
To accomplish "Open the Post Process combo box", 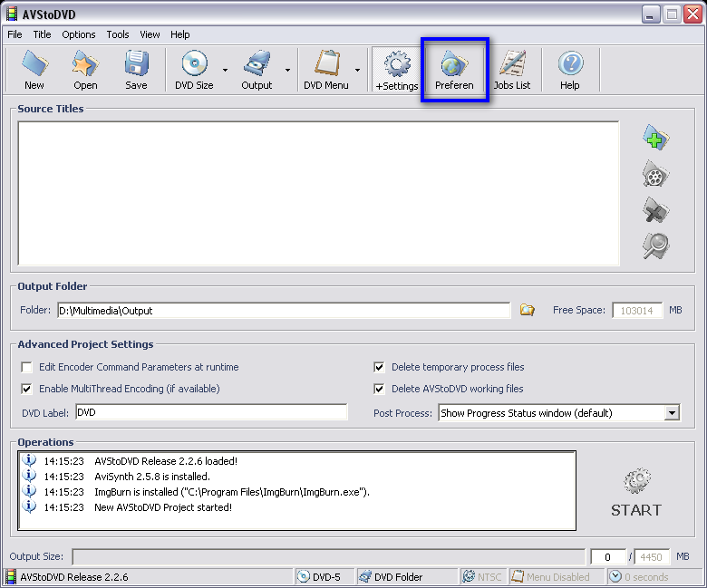I will pos(559,413).
